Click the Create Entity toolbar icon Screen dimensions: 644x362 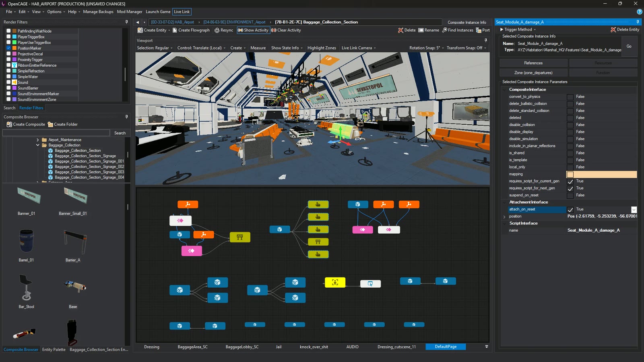(140, 30)
